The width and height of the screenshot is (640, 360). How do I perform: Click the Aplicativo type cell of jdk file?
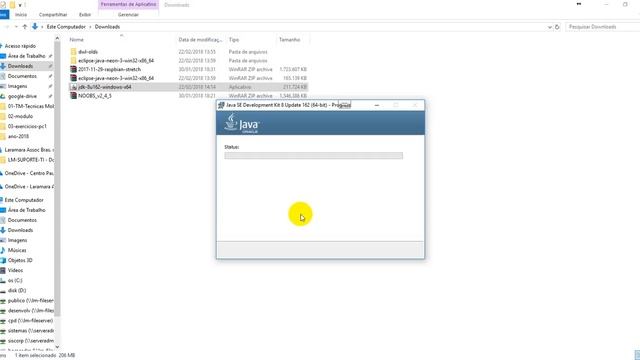click(240, 87)
